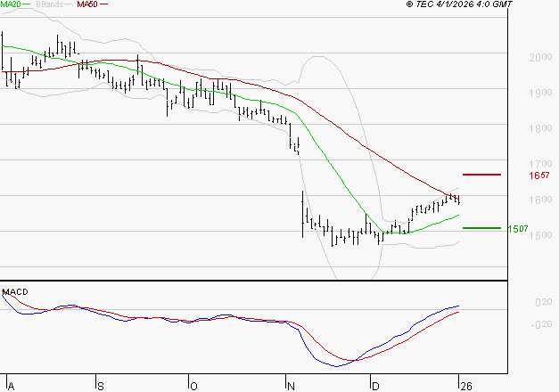Click the MACD panel label
559x392 pixels.
(15, 292)
